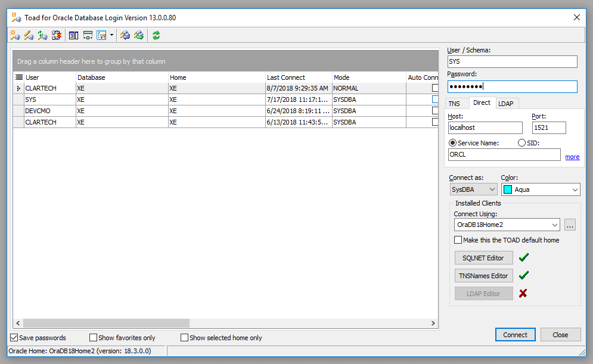Click the 7/17/2018 last connect cell
Image resolution: width=593 pixels, height=364 pixels.
coord(299,99)
